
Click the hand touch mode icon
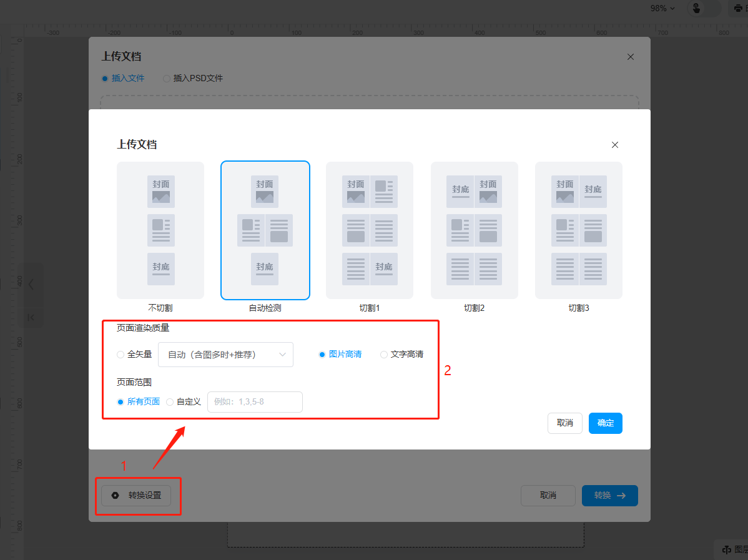[696, 9]
